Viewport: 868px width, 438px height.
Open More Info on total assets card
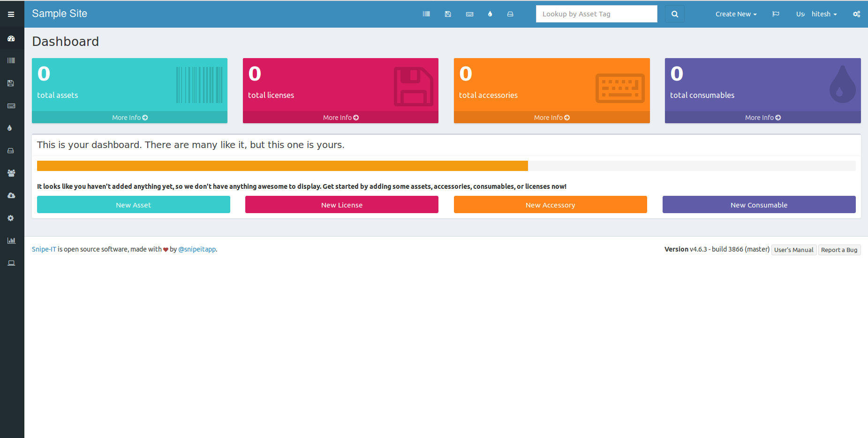130,118
